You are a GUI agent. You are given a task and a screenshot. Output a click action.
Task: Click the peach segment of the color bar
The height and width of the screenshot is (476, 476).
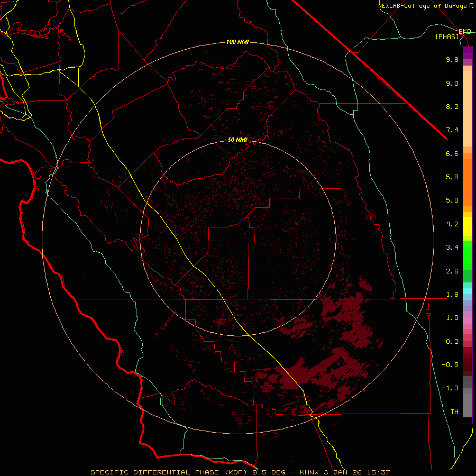tap(467, 106)
